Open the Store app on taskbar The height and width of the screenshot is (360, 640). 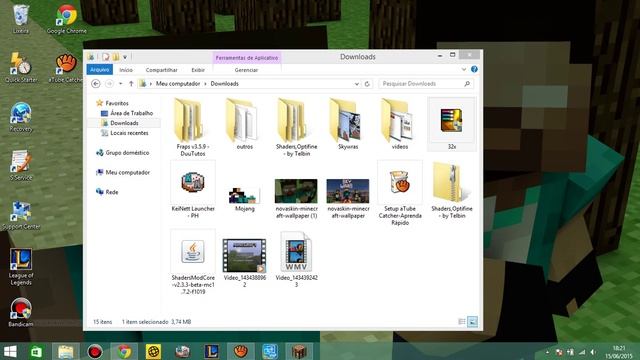(36, 351)
